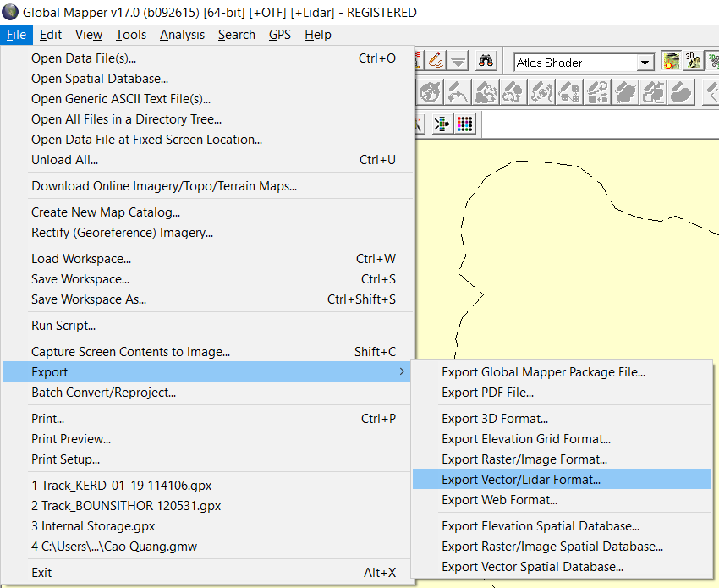Click the grayed globe digitizer icon
Image resolution: width=719 pixels, height=588 pixels.
(x=430, y=91)
